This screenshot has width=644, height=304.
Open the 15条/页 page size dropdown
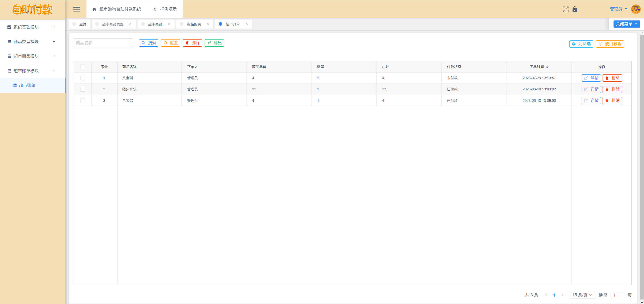[582, 295]
